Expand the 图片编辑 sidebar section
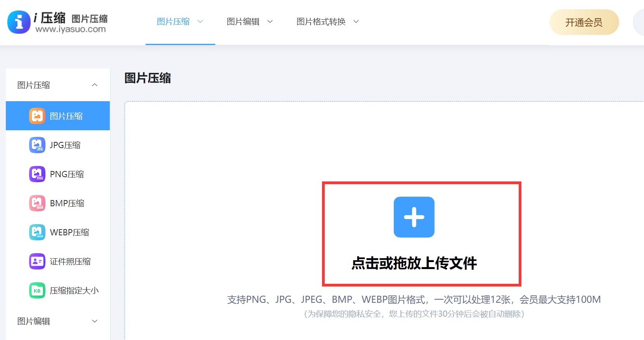644x340 pixels. 95,321
